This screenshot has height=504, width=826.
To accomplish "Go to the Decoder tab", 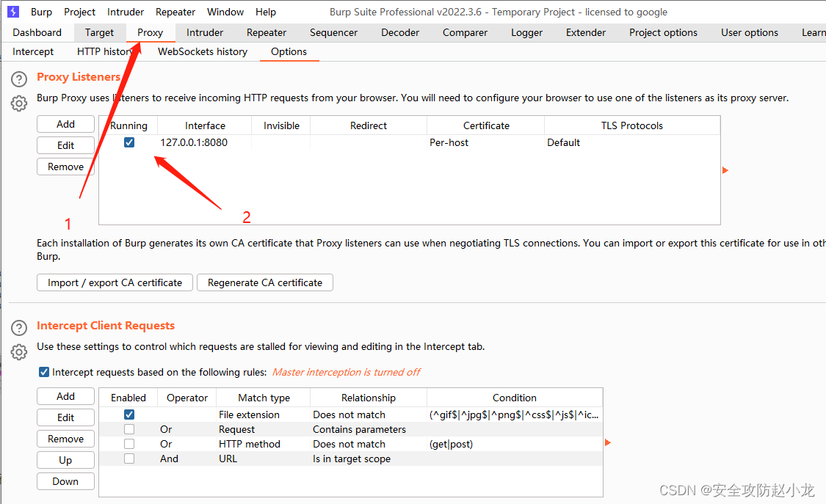I will (x=400, y=32).
